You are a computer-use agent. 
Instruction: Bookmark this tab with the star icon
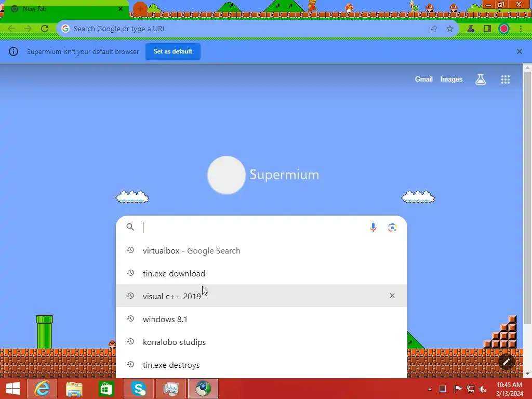(x=450, y=29)
